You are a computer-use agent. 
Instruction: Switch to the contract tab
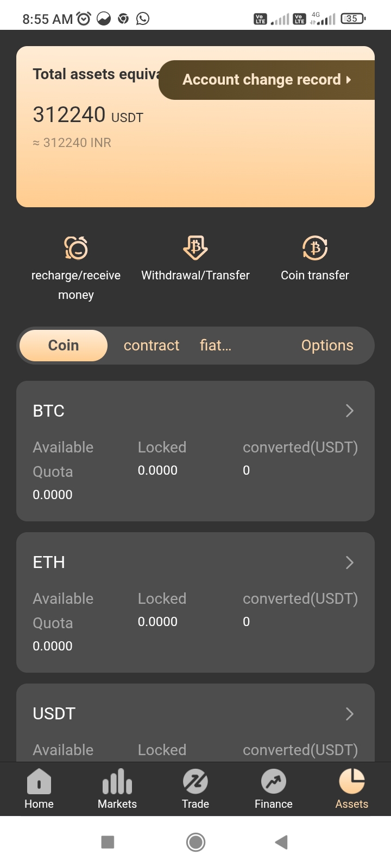[152, 346]
